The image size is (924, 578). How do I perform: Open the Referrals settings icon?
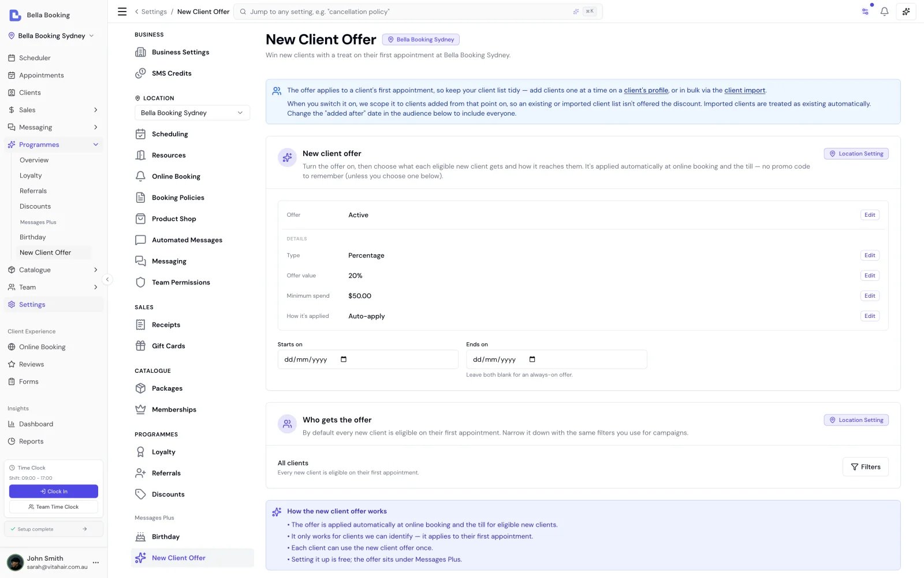click(140, 473)
